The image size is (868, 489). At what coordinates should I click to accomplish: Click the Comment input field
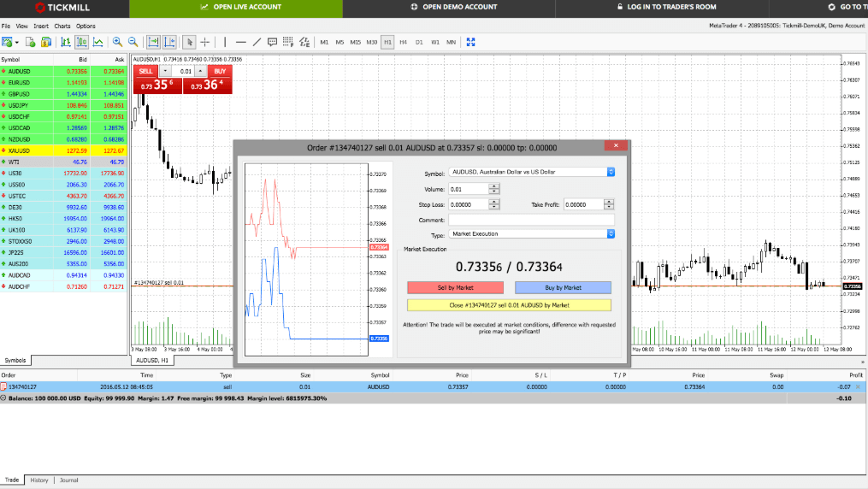(x=531, y=221)
